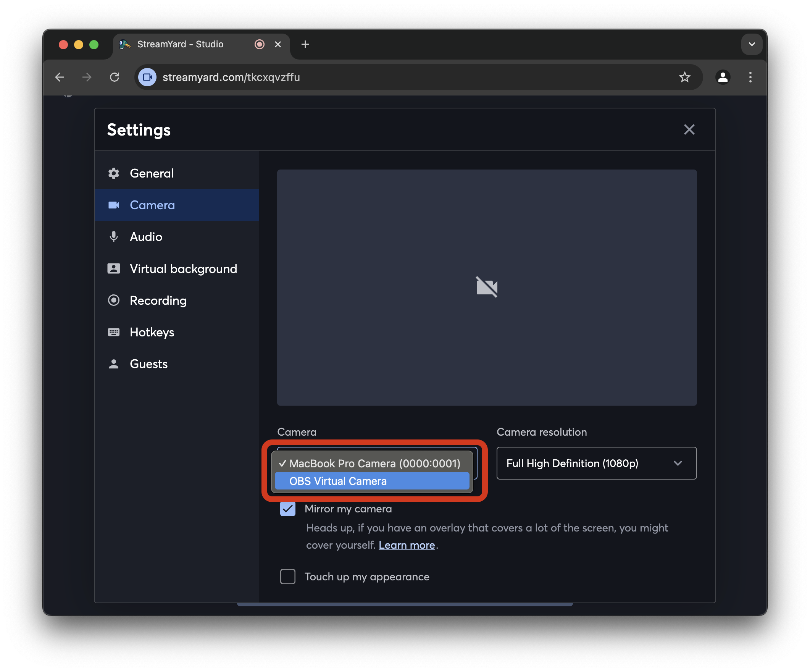Click the recording indicator on the tab
Viewport: 810px width, 672px height.
pyautogui.click(x=260, y=44)
